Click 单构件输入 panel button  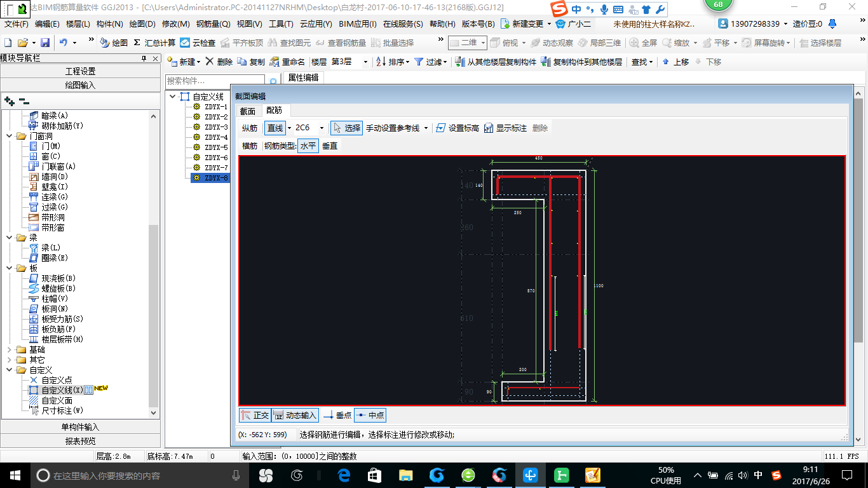[x=81, y=427]
